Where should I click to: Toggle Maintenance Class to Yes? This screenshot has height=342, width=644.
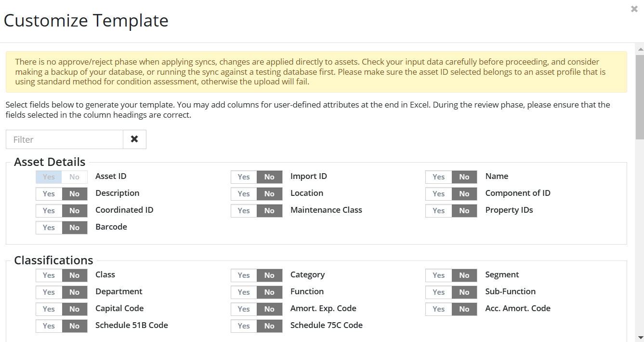(244, 211)
